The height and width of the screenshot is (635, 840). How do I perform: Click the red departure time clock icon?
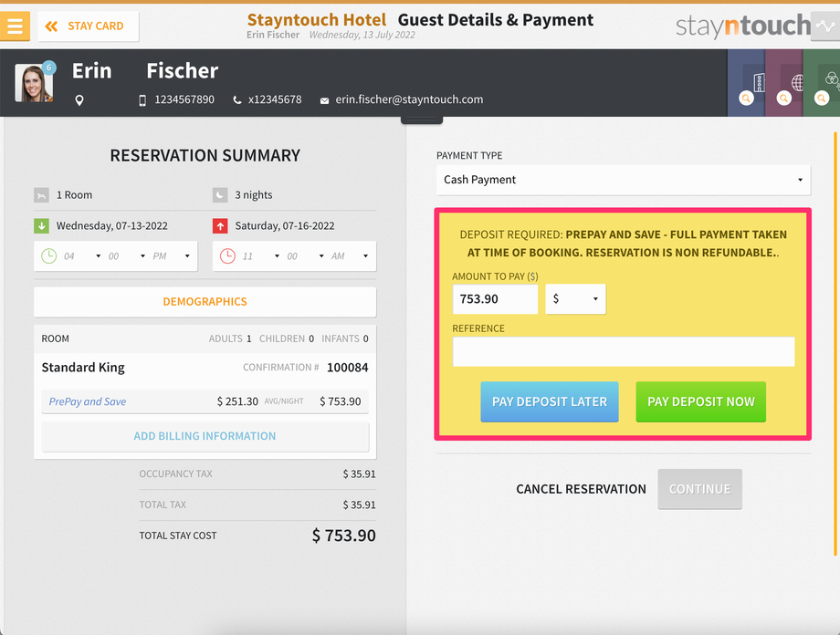227,256
